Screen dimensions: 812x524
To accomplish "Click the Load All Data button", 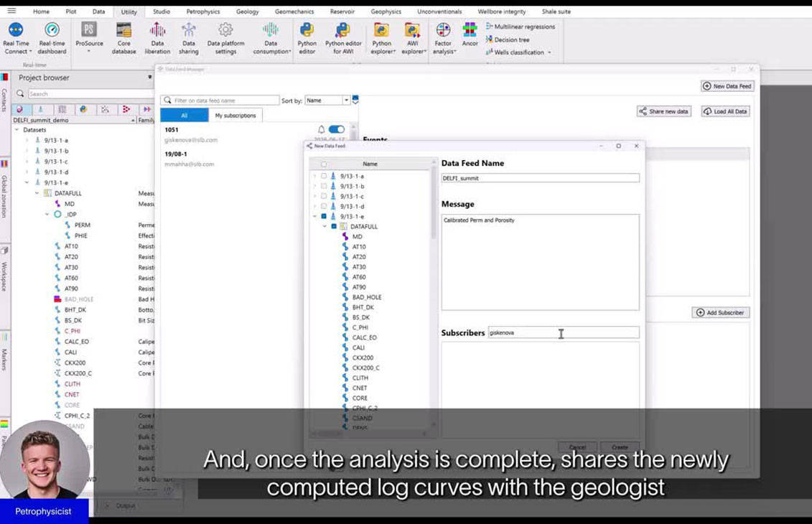I will click(x=726, y=111).
